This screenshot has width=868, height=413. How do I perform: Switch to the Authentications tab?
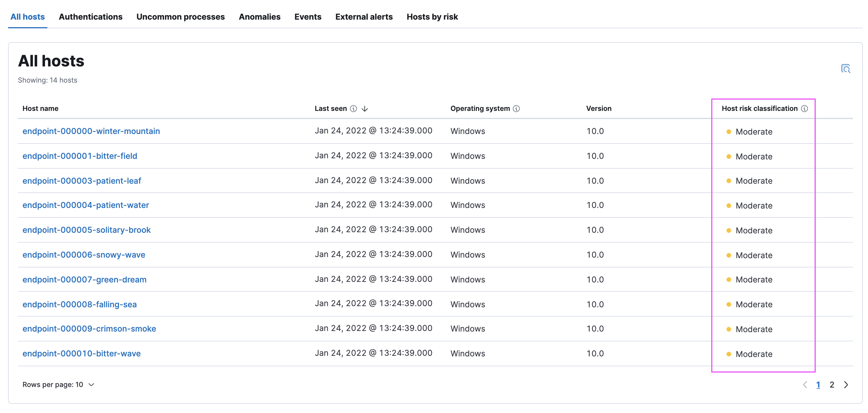(x=90, y=16)
